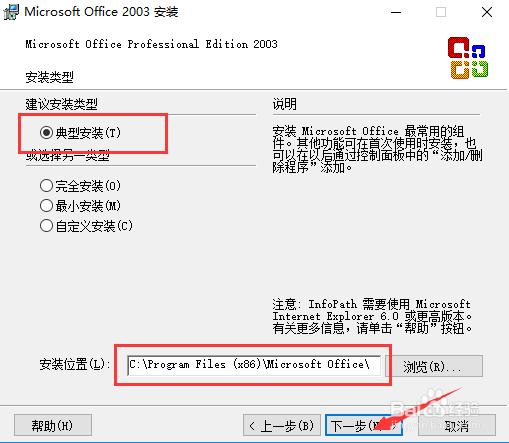This screenshot has width=509, height=443.
Task: Click the 最小安装(M) label text
Action: tap(88, 206)
